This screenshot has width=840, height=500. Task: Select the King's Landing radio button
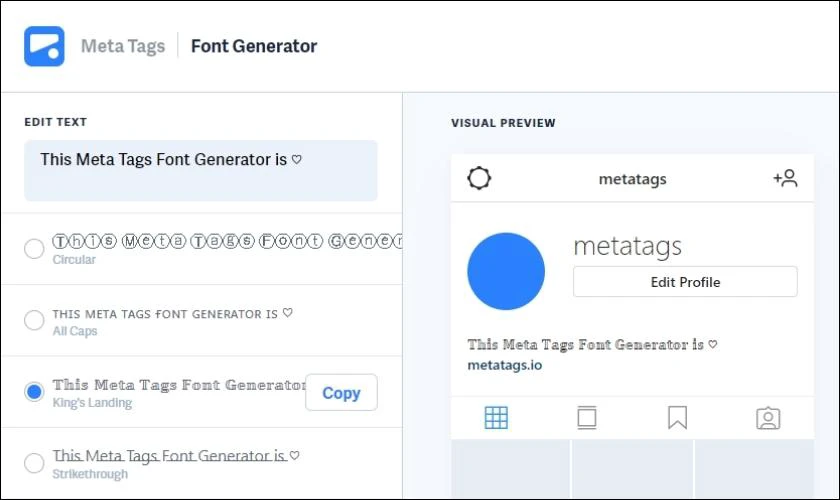[x=34, y=392]
